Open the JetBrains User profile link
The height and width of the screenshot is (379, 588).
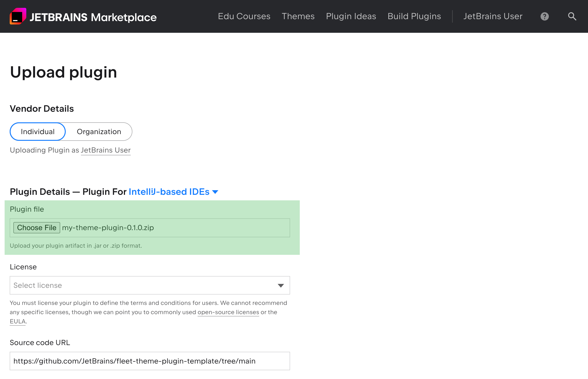493,16
